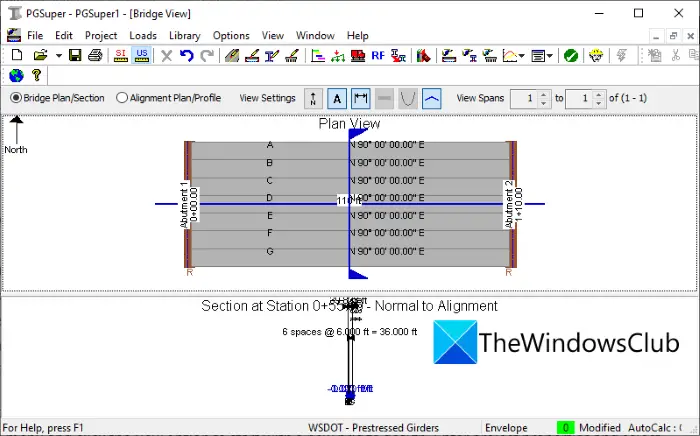Click the globe icon on the second toolbar
Image resolution: width=700 pixels, height=436 pixels.
17,75
